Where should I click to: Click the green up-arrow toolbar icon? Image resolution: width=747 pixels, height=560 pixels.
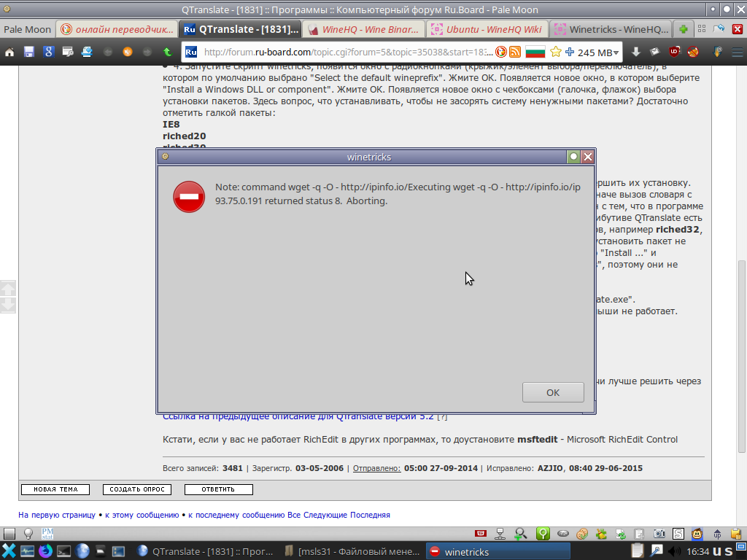tap(167, 52)
